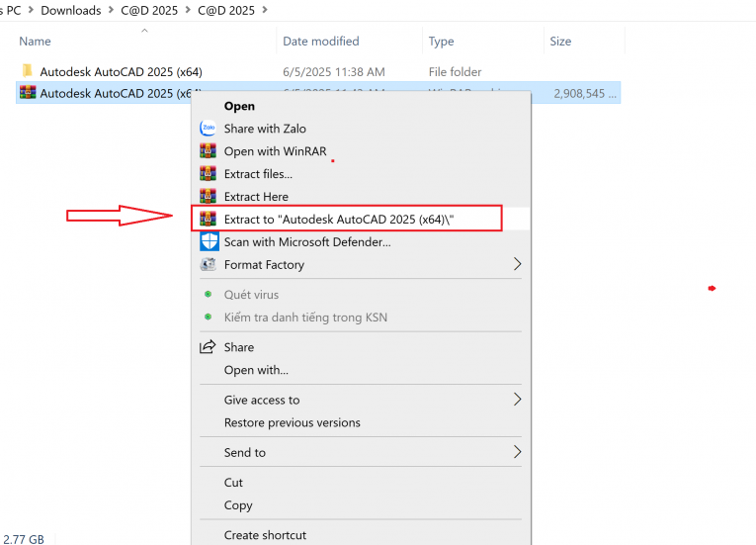
Task: Select Share with Zalo
Action: tap(265, 129)
